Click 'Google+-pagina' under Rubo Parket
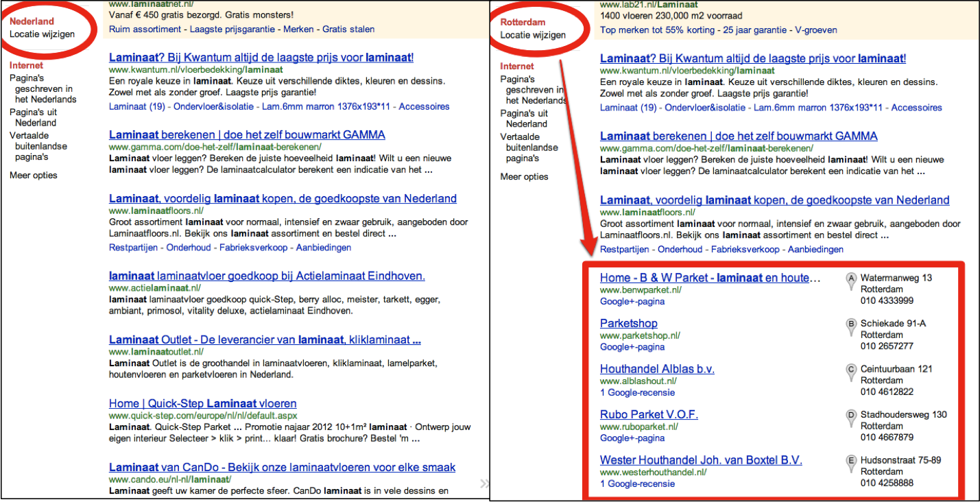Screen dimensions: 980x502 pos(632,438)
